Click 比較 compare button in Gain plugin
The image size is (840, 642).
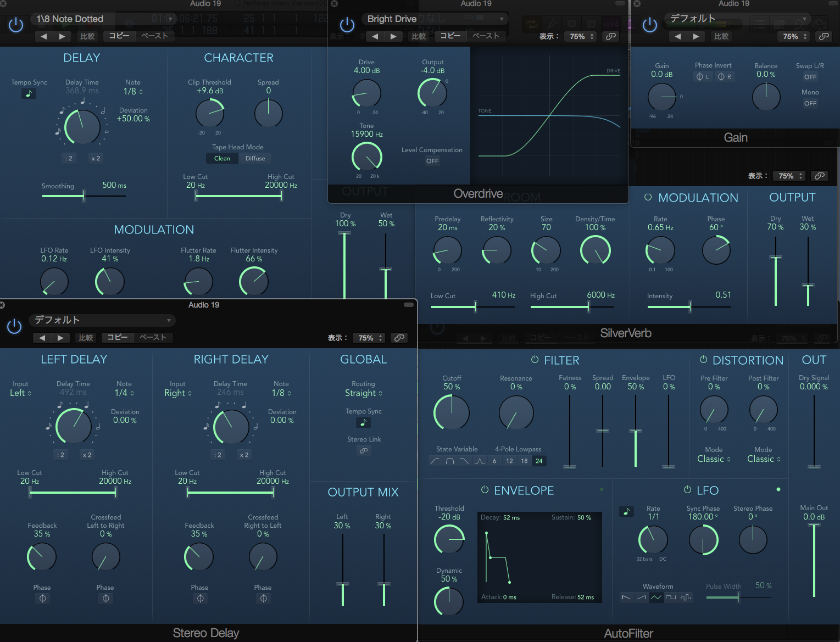[x=721, y=36]
